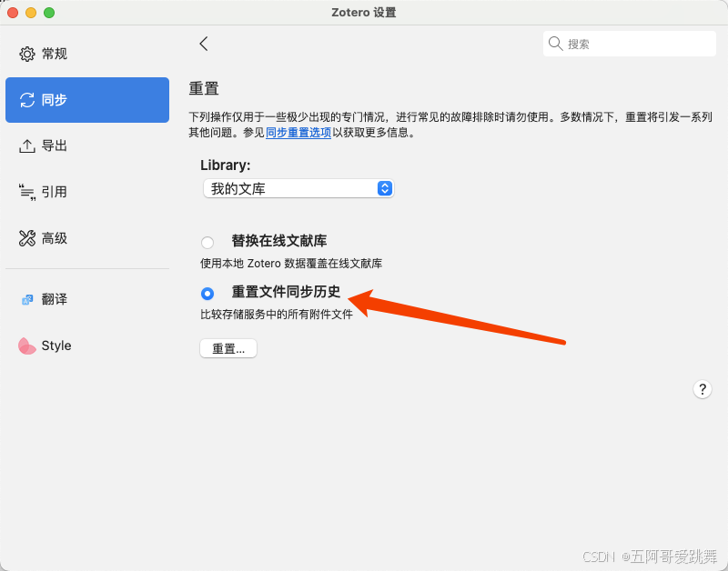728x571 pixels.
Task: Open the 翻译 translate plugin settings
Action: (x=87, y=299)
